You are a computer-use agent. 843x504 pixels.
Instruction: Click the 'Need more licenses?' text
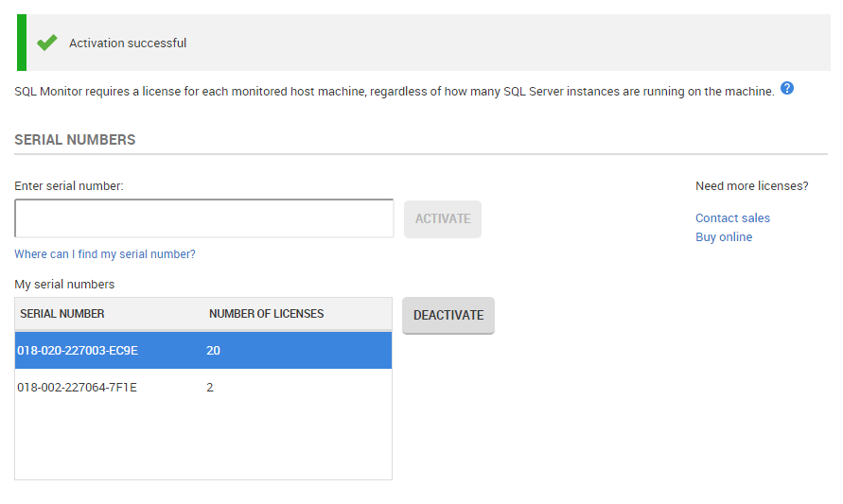click(x=751, y=186)
